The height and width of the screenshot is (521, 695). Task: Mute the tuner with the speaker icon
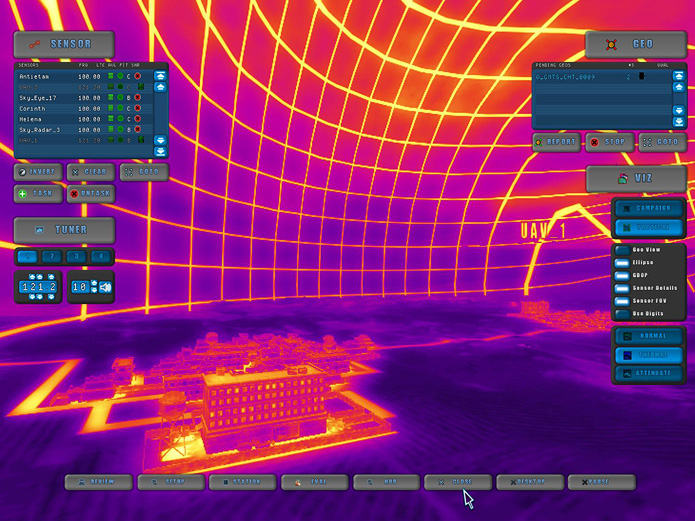click(x=106, y=288)
